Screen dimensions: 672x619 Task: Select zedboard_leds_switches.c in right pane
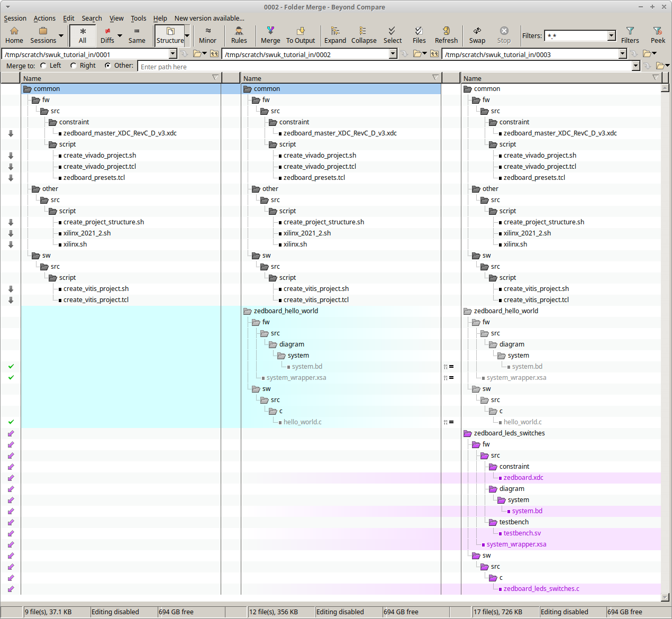(541, 589)
